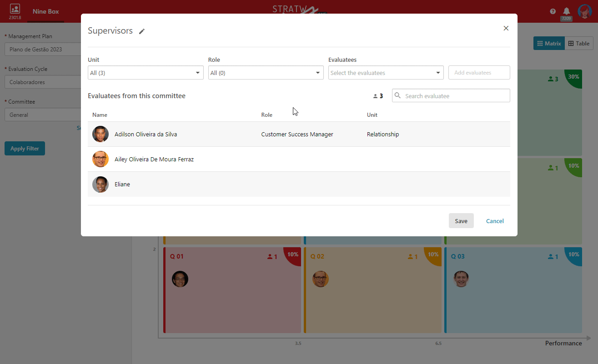Focus the Search evaluatee field
The width and height of the screenshot is (598, 364).
pyautogui.click(x=451, y=96)
